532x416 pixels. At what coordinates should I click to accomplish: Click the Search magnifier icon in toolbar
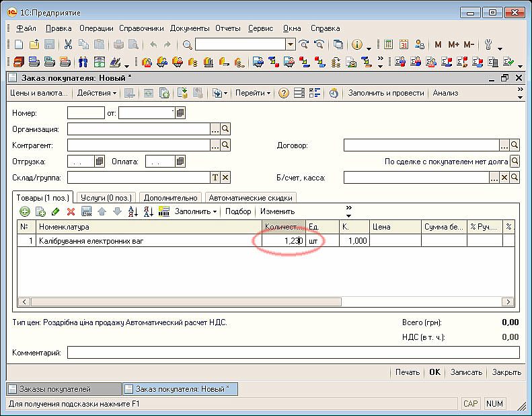point(187,44)
